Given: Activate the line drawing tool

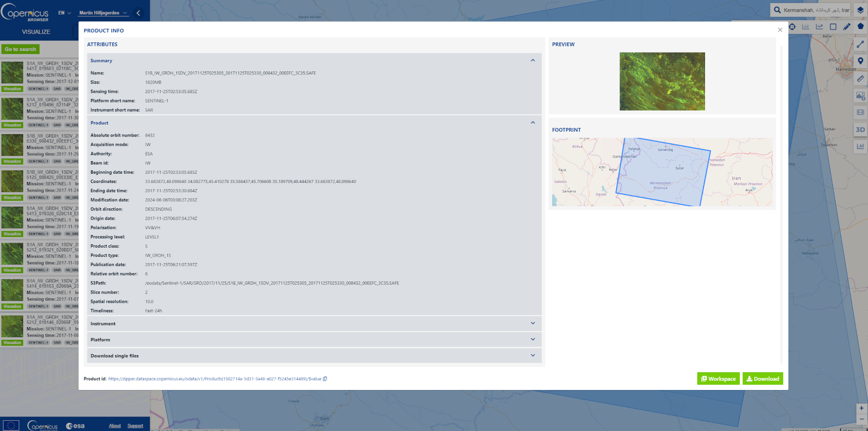Looking at the screenshot, I should click(x=860, y=44).
